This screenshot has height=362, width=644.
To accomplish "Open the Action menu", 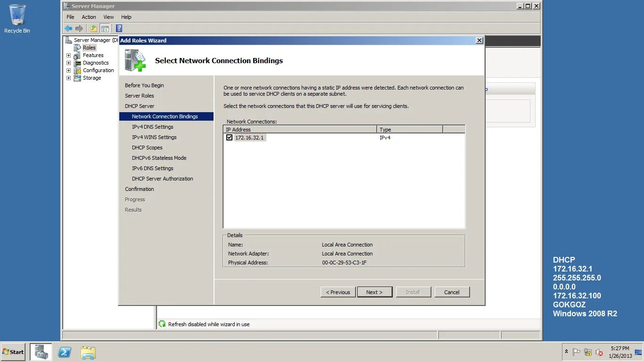I will coord(89,17).
